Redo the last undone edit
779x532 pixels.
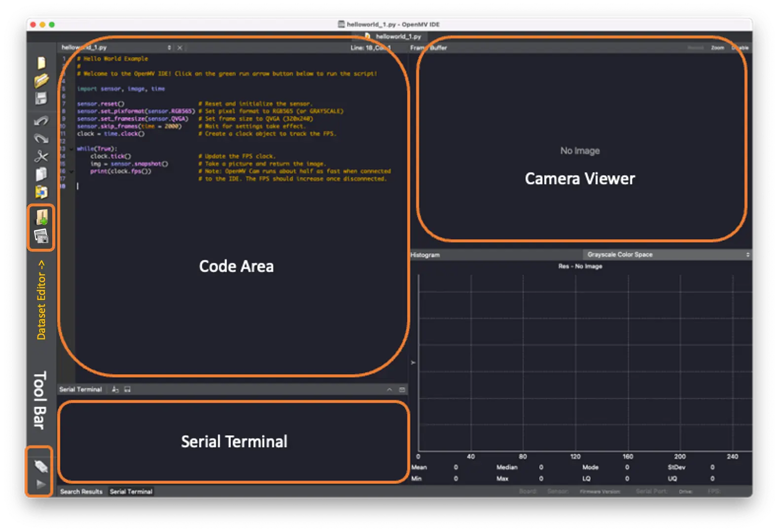pos(41,138)
